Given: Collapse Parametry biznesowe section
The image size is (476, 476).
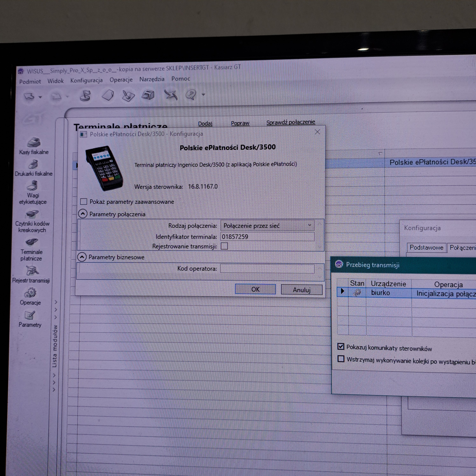Looking at the screenshot, I should pyautogui.click(x=82, y=257).
